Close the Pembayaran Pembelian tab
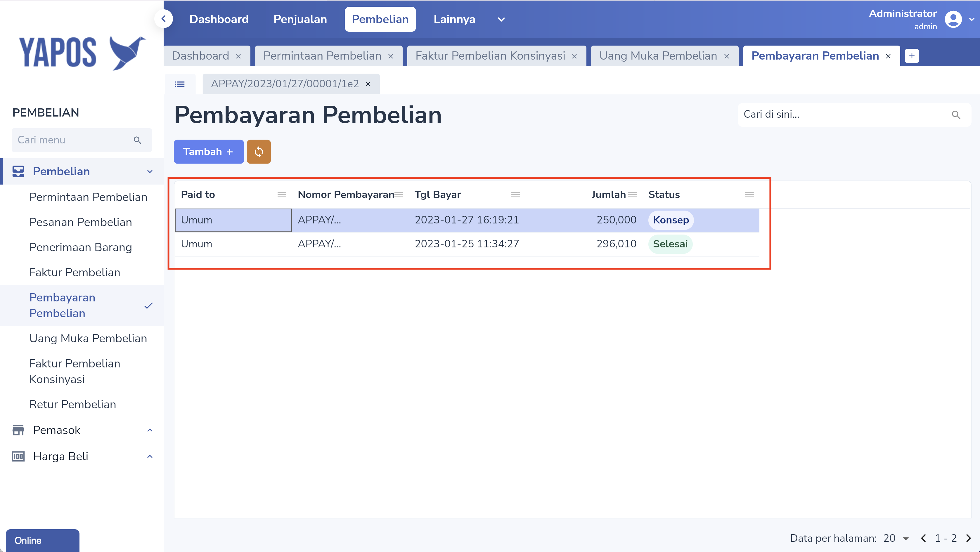 888,56
